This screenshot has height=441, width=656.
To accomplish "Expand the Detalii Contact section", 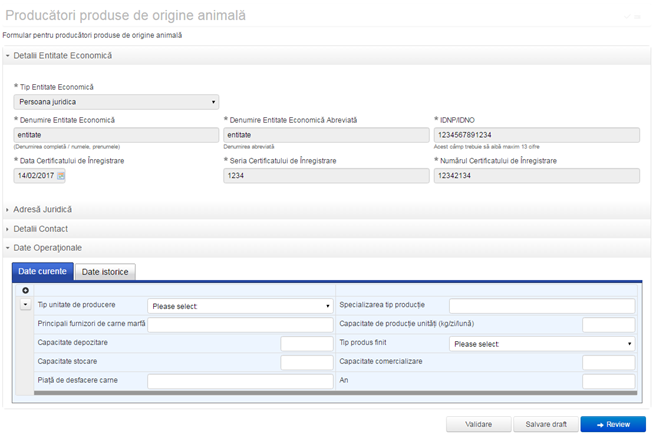I will pos(42,229).
